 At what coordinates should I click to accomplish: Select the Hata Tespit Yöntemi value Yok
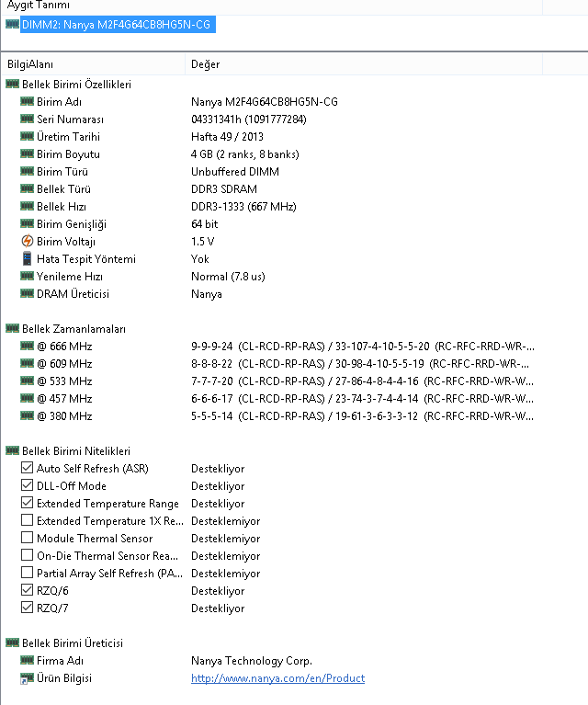tap(200, 259)
